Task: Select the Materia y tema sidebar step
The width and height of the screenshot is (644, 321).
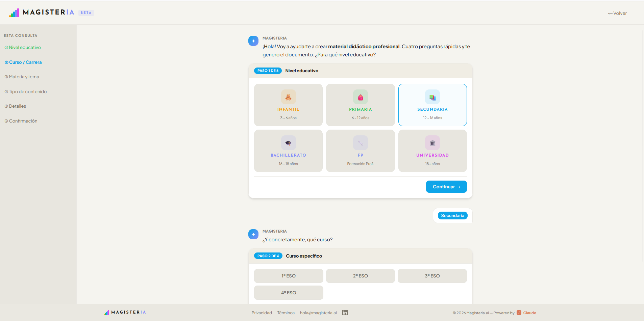Action: [x=22, y=77]
